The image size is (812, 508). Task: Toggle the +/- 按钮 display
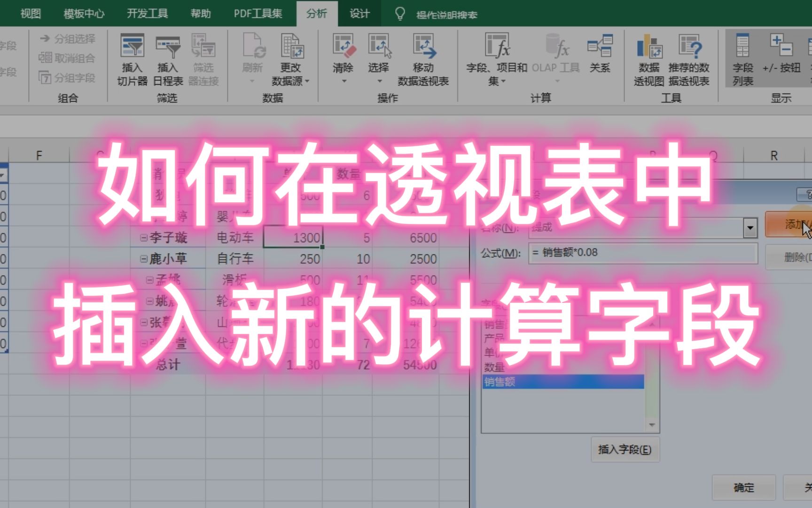782,56
